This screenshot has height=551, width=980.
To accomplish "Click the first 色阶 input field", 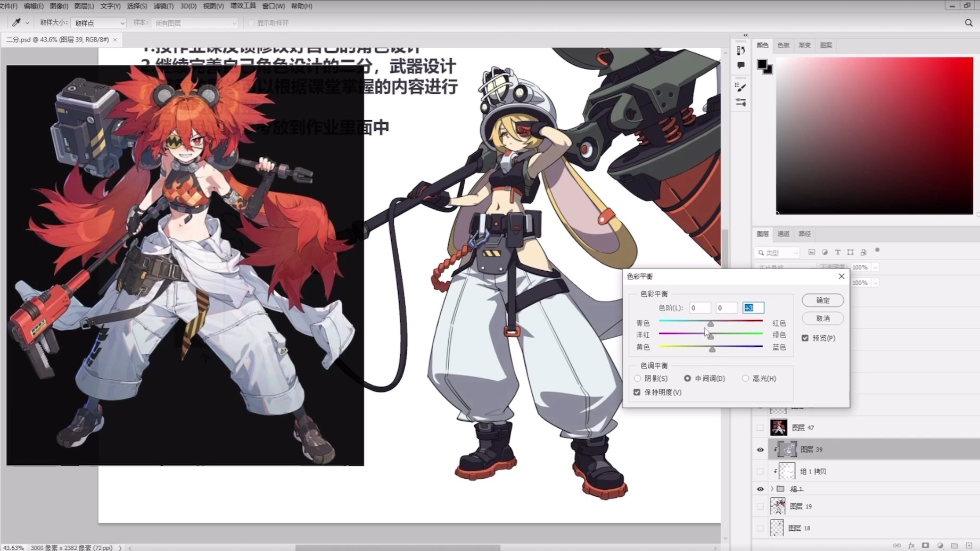I will tap(699, 308).
